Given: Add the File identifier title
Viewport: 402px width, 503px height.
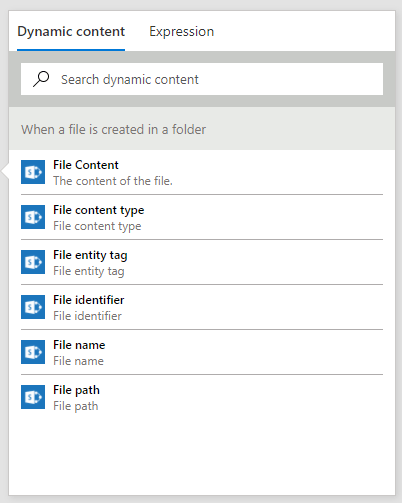Looking at the screenshot, I should point(89,300).
